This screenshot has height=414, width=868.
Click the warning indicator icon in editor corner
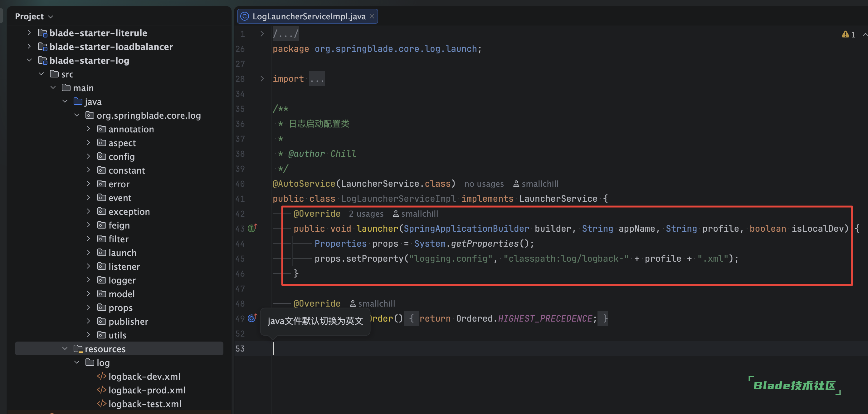point(845,34)
